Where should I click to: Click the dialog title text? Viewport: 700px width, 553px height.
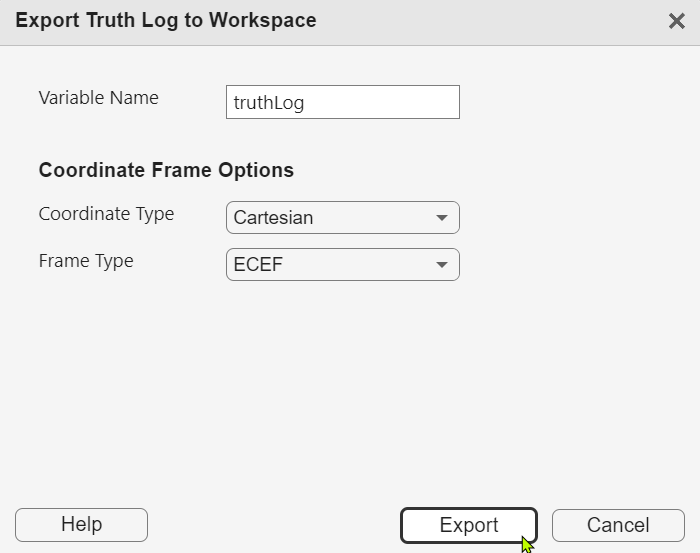[x=166, y=20]
